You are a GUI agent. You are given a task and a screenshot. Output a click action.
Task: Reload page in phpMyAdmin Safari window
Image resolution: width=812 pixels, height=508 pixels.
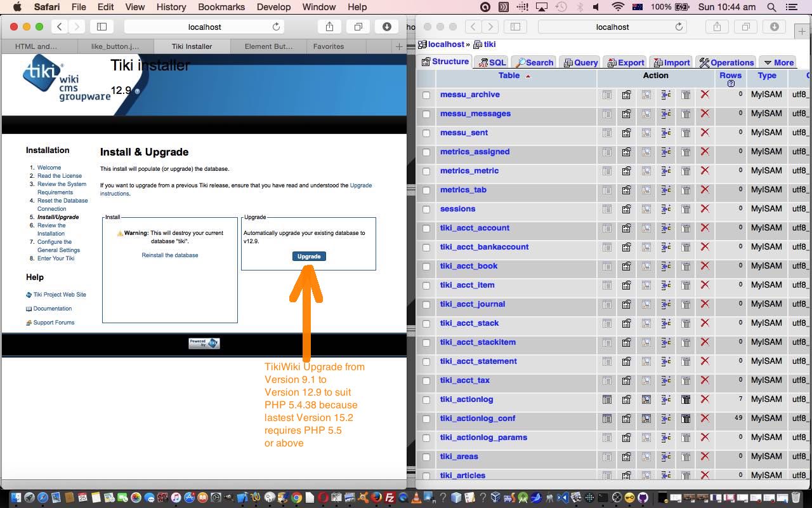tap(679, 27)
